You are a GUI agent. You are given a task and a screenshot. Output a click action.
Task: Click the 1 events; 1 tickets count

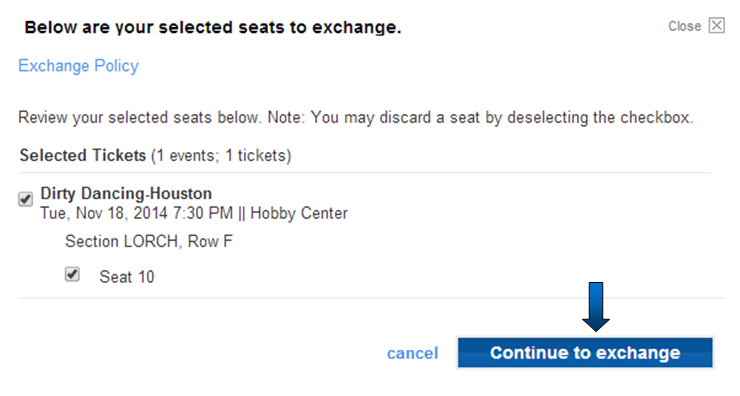pyautogui.click(x=221, y=156)
